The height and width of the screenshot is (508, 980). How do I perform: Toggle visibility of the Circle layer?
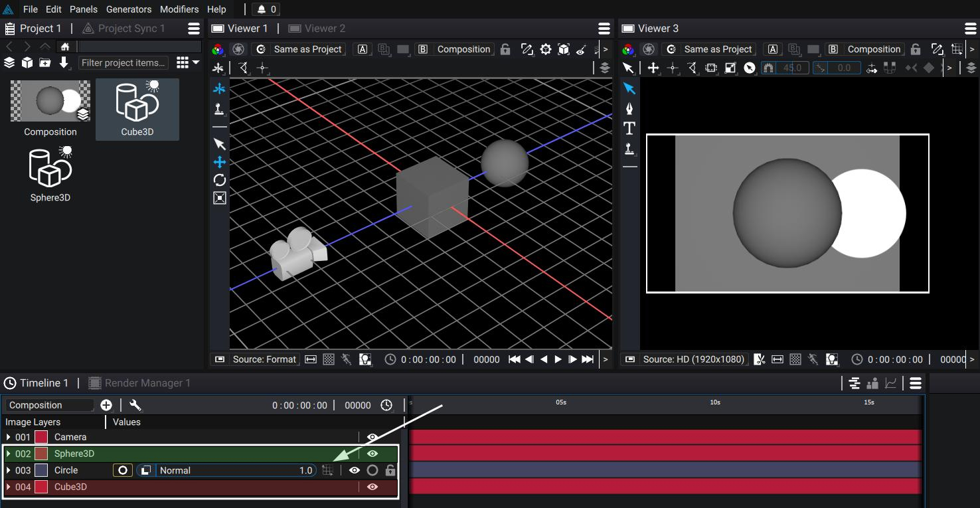click(355, 470)
